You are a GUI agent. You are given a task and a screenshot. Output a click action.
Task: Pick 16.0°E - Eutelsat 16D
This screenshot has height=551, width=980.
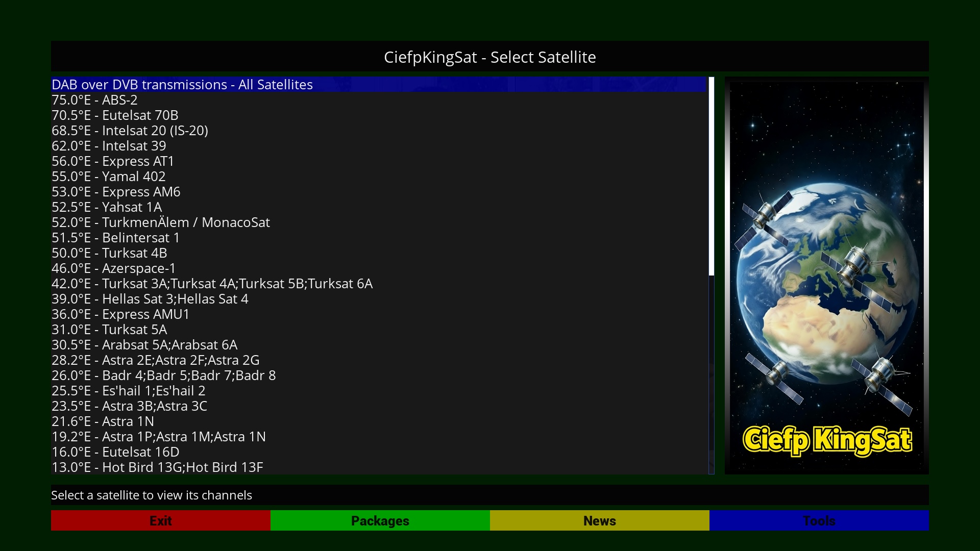click(x=378, y=452)
